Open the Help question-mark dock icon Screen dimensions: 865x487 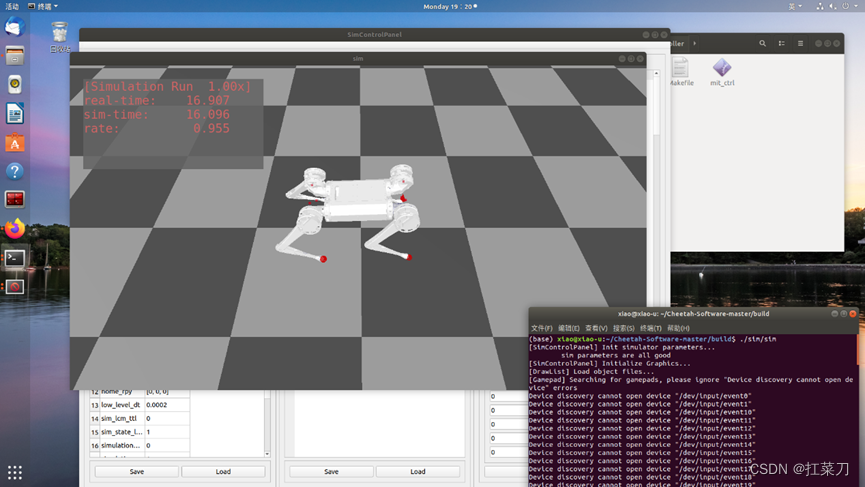tap(15, 172)
